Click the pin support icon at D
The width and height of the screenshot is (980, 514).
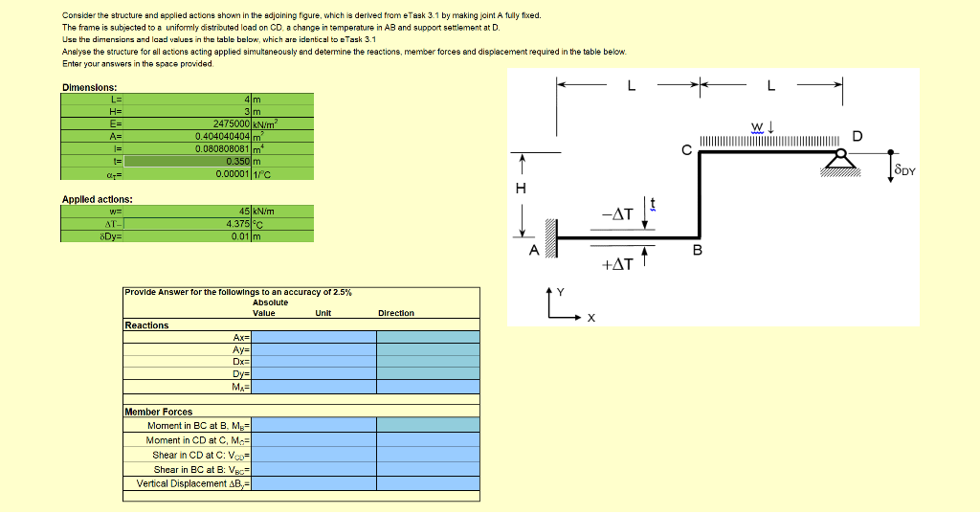point(840,162)
